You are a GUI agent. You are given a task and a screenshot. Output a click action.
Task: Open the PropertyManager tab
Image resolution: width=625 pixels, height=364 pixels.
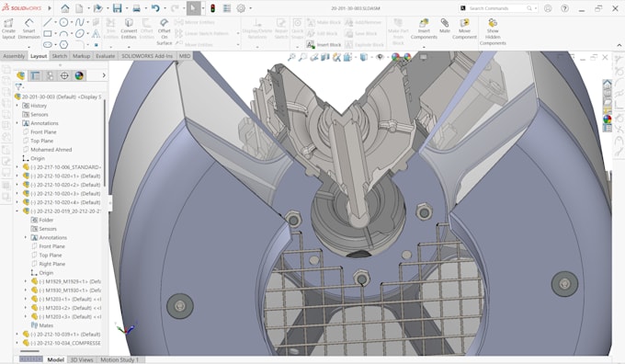35,75
